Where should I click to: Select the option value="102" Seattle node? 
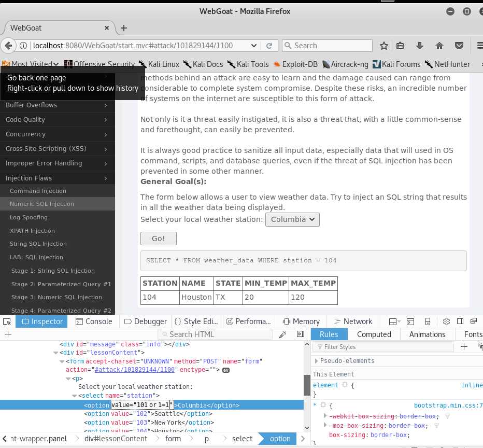coord(148,414)
